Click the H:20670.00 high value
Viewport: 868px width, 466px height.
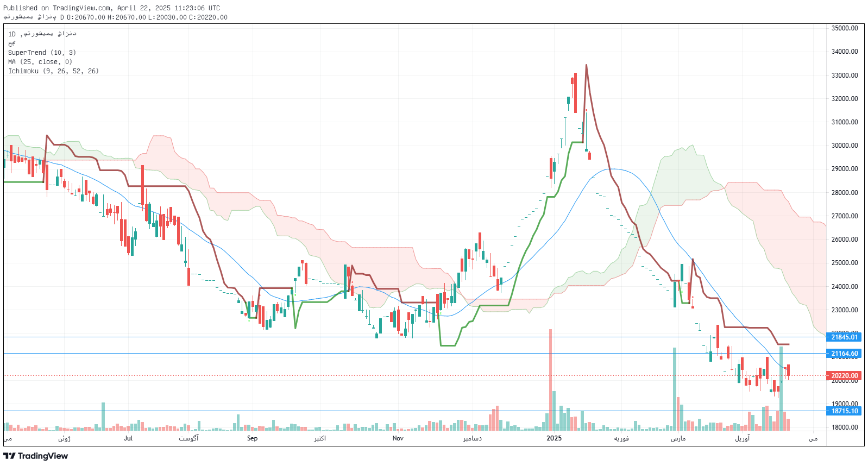(127, 17)
